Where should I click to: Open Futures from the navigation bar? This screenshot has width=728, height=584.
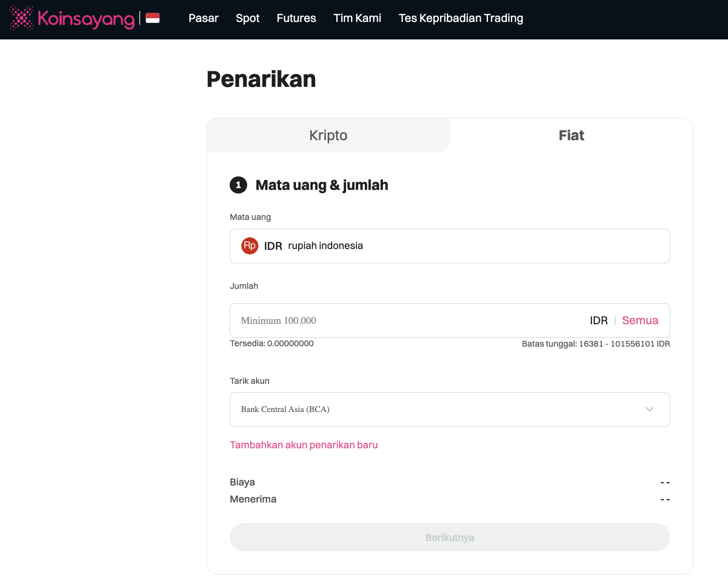pyautogui.click(x=296, y=18)
